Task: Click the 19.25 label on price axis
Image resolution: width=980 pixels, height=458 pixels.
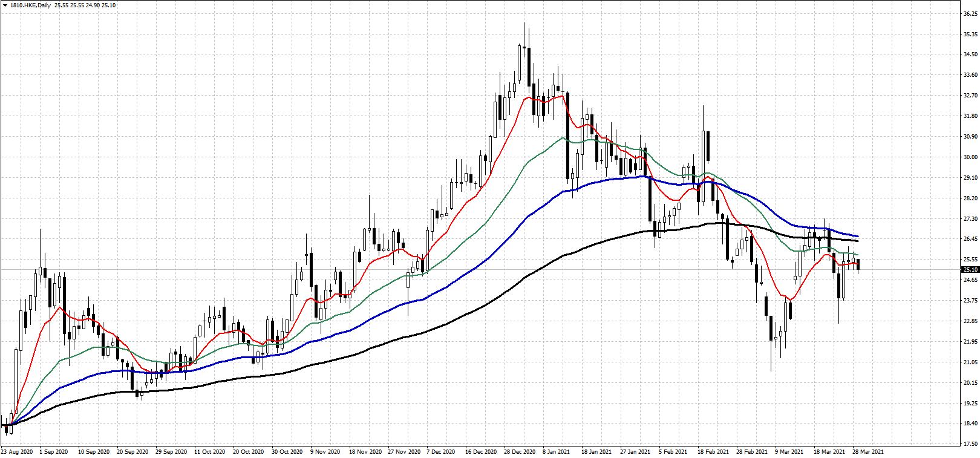Action: tap(970, 404)
